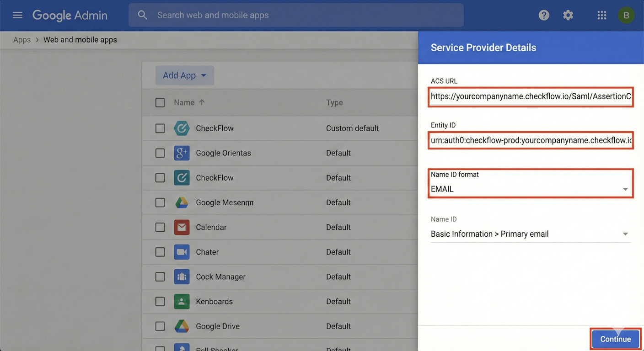The width and height of the screenshot is (644, 351).
Task: Click the Google Mesenm drive icon
Action: (x=182, y=202)
